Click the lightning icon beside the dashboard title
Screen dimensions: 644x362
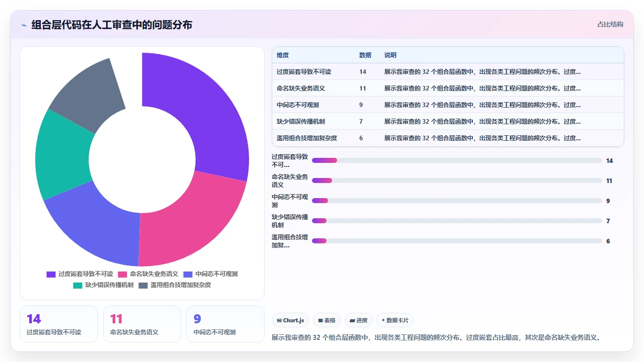24,25
